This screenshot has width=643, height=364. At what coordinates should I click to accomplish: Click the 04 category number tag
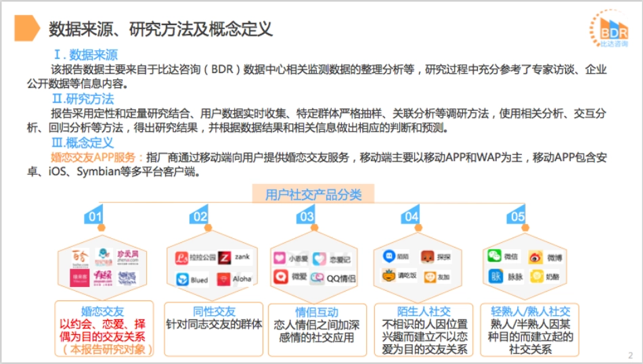tap(411, 216)
